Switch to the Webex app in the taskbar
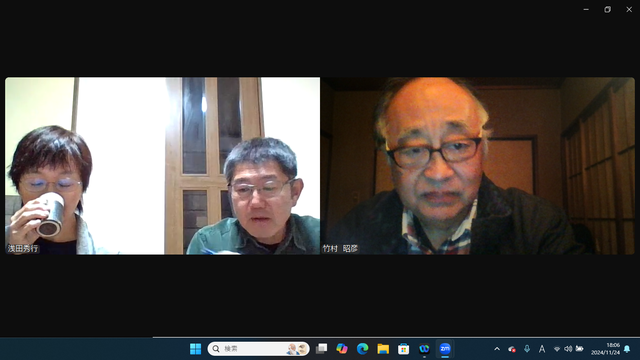This screenshot has height=360, width=640. (424, 349)
